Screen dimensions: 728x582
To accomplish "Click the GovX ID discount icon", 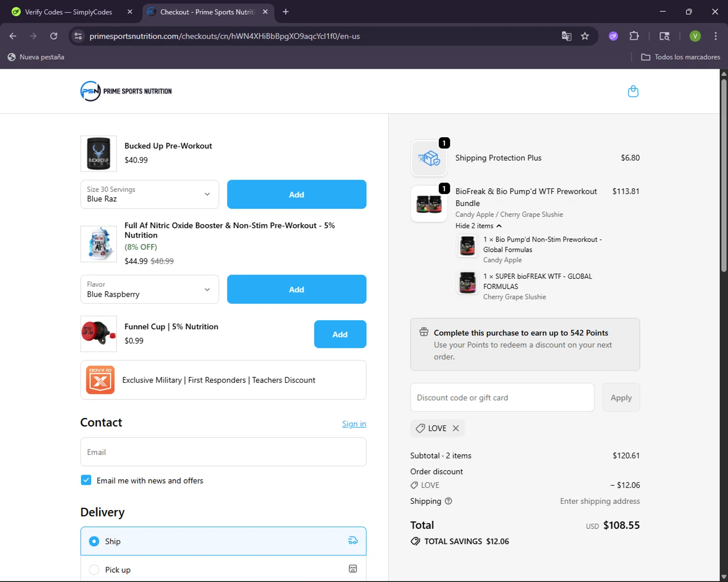I will click(100, 380).
